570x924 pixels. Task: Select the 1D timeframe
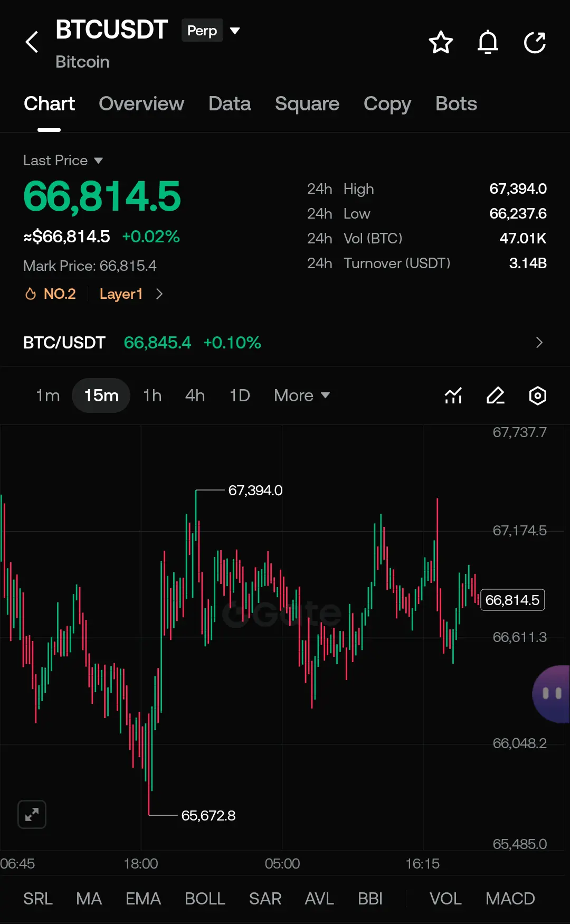[240, 395]
